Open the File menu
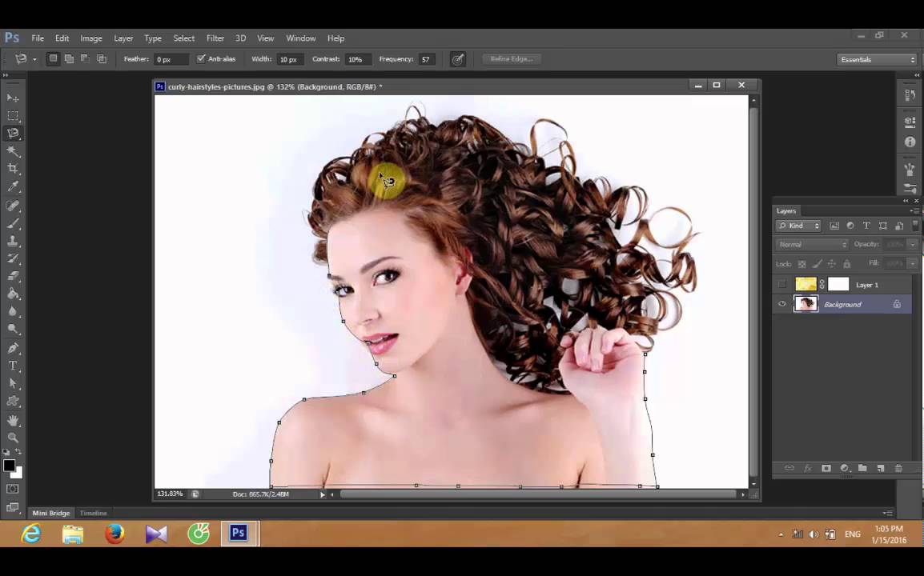Image resolution: width=924 pixels, height=576 pixels. (x=38, y=38)
